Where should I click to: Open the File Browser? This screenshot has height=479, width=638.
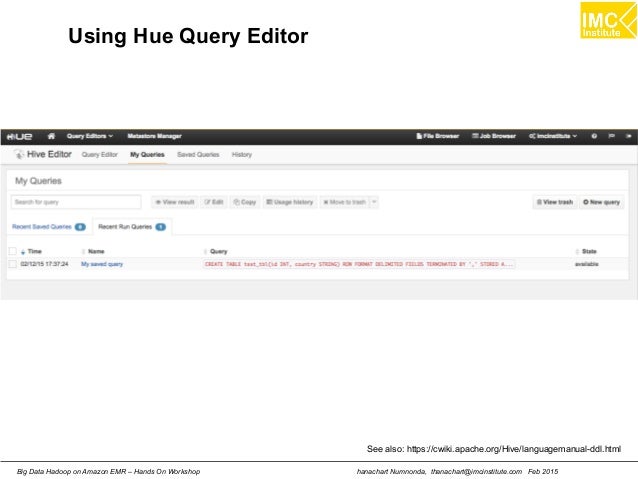(438, 136)
